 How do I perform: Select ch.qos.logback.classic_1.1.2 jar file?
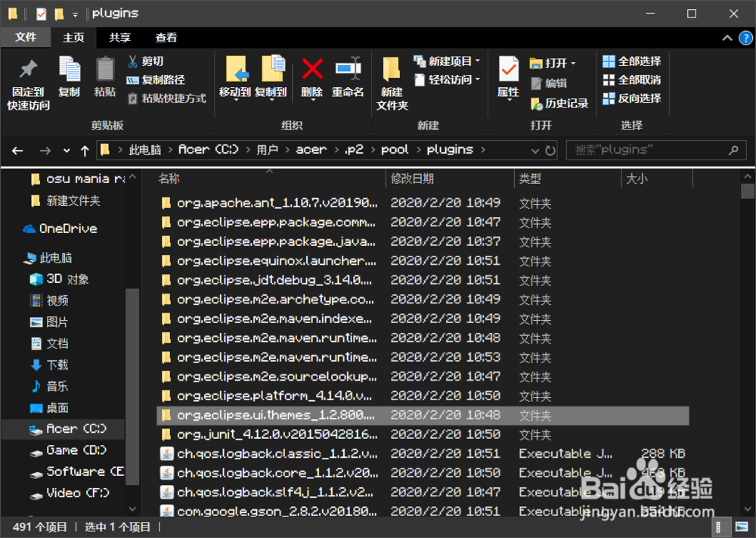click(423, 454)
